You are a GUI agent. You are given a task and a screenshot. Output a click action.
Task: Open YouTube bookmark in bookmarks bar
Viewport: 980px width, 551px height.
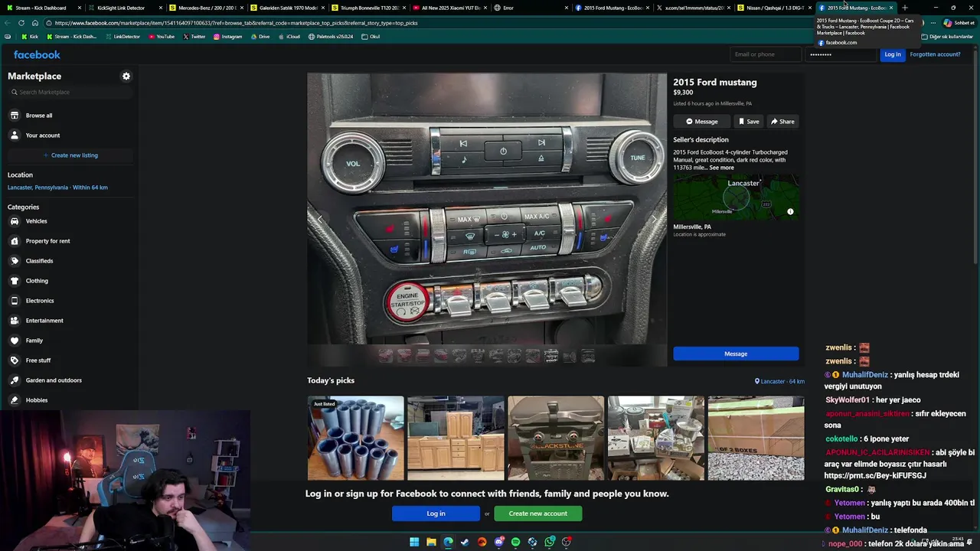(162, 37)
